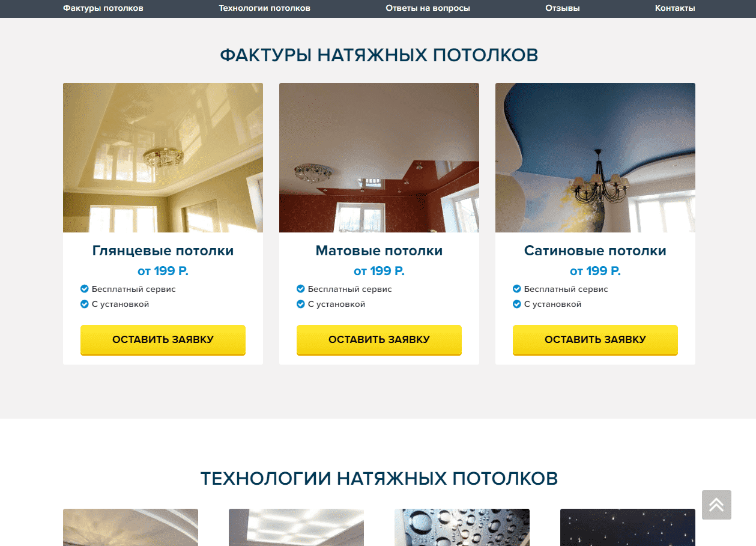
Task: Open the starry sky ceiling technology thumbnail
Action: click(627, 527)
